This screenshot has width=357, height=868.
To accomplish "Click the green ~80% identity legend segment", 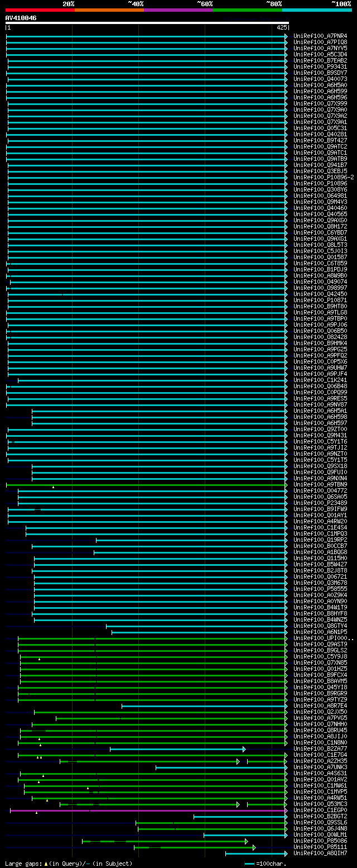I will (247, 10).
